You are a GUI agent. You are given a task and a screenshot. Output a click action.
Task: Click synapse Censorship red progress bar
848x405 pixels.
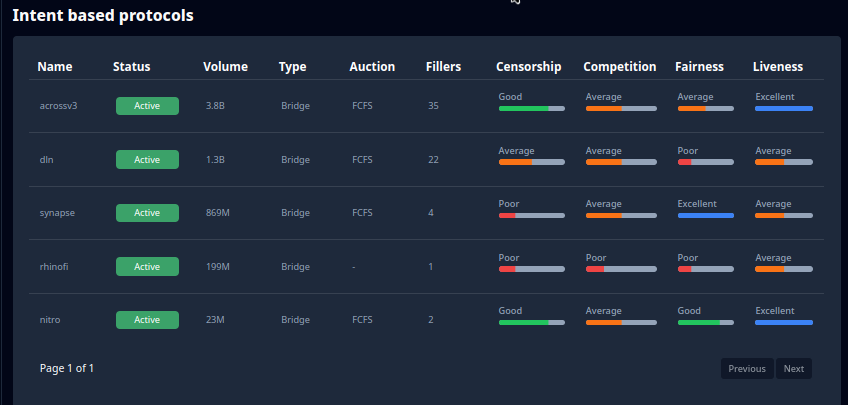click(x=532, y=216)
